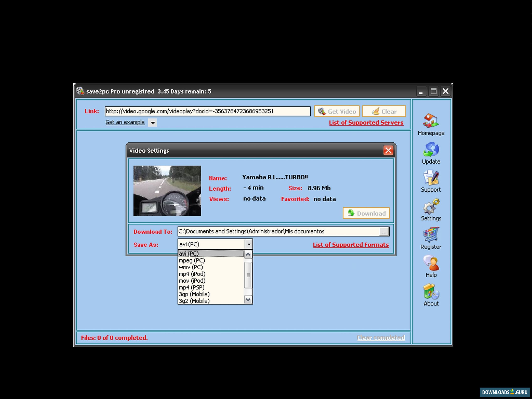Open the About icon

pyautogui.click(x=431, y=292)
